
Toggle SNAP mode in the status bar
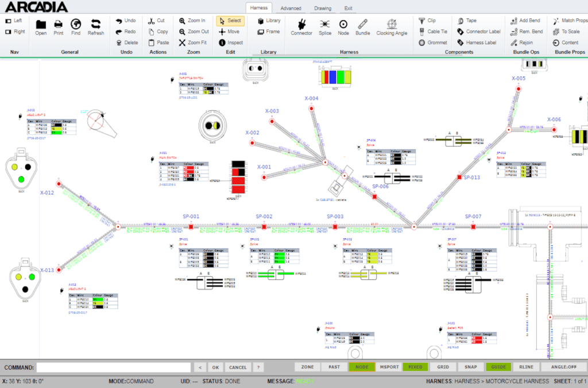pyautogui.click(x=470, y=367)
